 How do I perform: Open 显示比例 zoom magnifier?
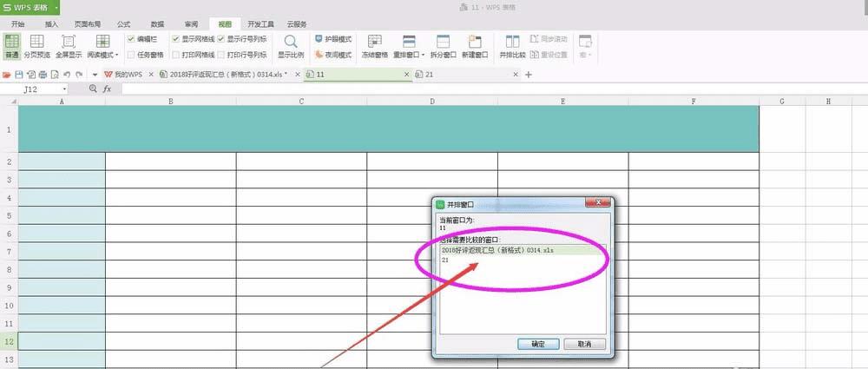(291, 47)
